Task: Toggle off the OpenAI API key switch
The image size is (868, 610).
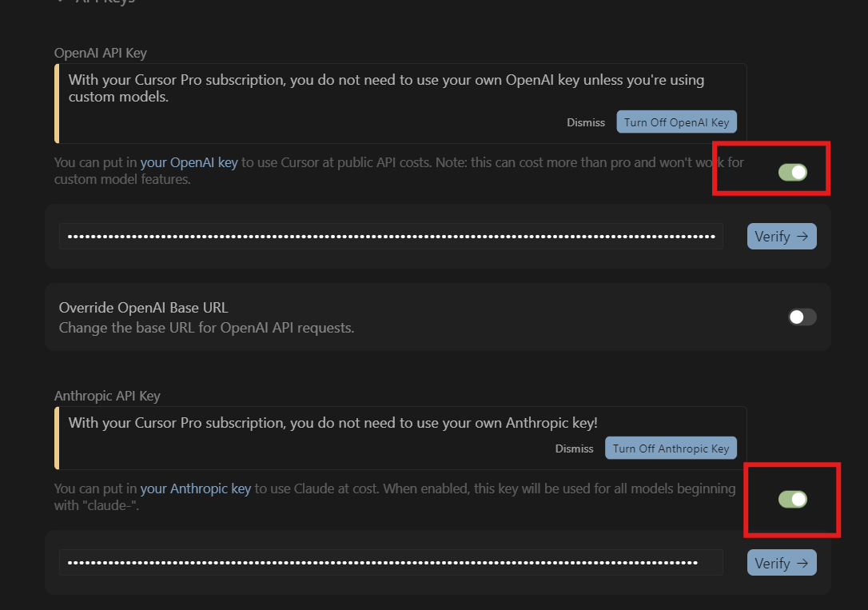Action: click(x=793, y=172)
